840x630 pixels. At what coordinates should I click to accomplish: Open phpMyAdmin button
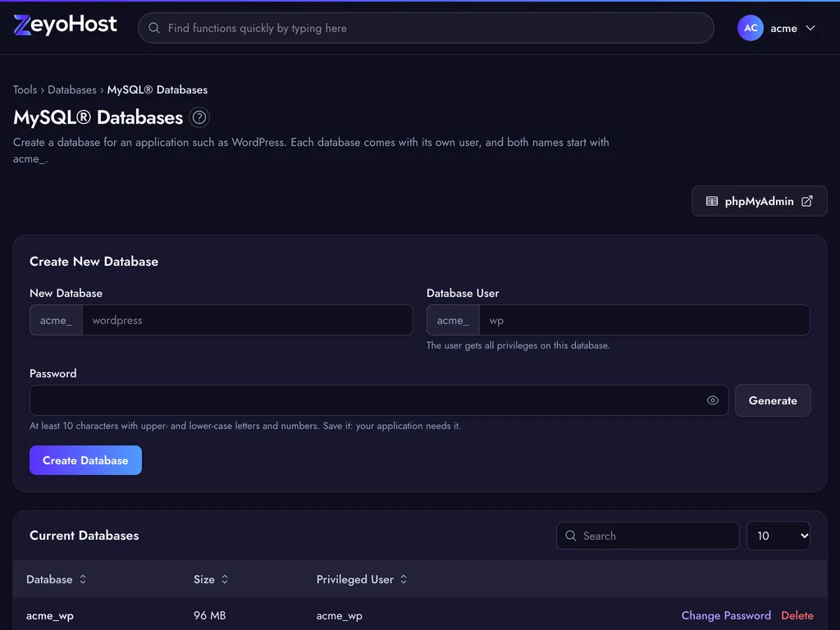(759, 201)
